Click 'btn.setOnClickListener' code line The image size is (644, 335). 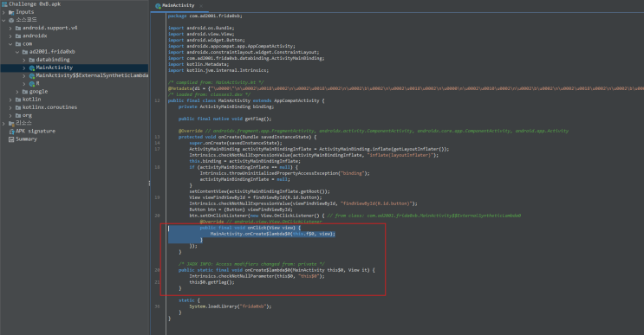pos(355,216)
